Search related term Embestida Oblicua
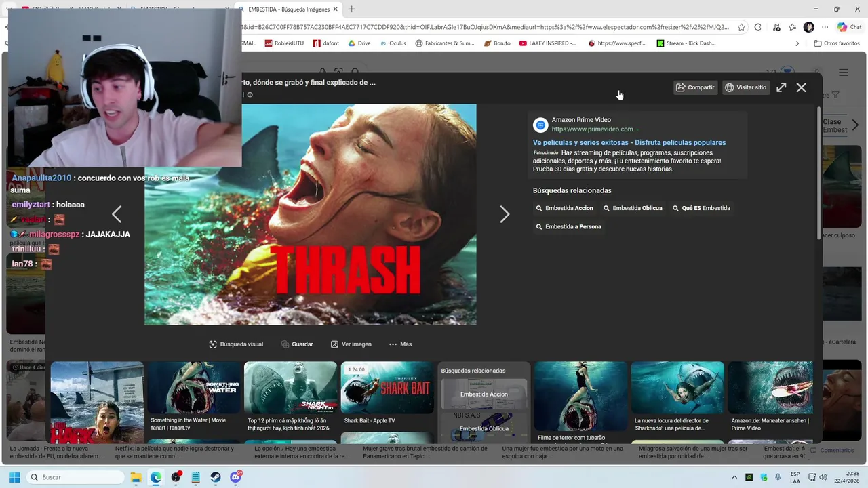Viewport: 868px width, 488px height. 633,208
